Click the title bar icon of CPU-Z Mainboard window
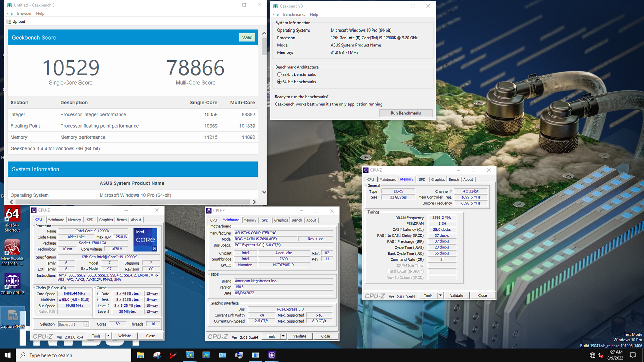 point(209,210)
